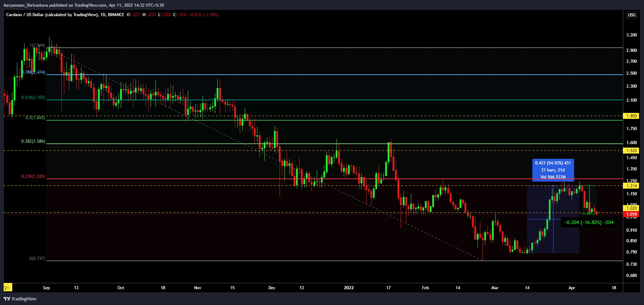The image size is (644, 305).
Task: Click the 0.730 price axis label
Action: coord(632,264)
